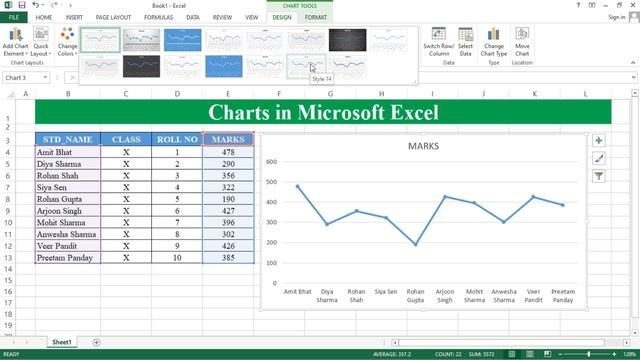Apply blue chart style in second row
The width and height of the screenshot is (640, 360).
click(224, 66)
